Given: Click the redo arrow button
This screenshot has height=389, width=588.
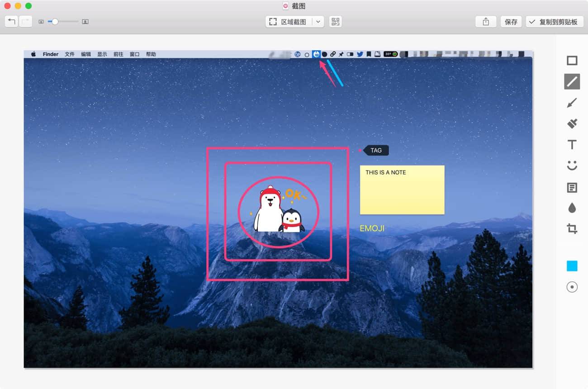Looking at the screenshot, I should tap(26, 21).
